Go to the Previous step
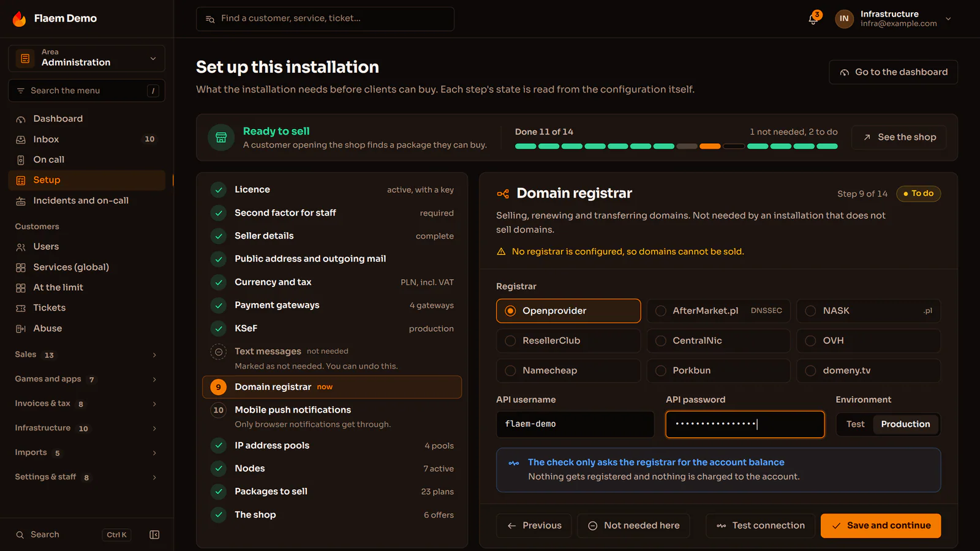 point(533,526)
